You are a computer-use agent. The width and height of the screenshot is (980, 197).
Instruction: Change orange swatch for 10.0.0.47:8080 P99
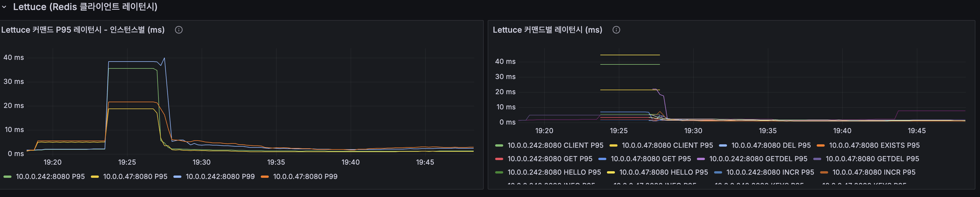(265, 176)
